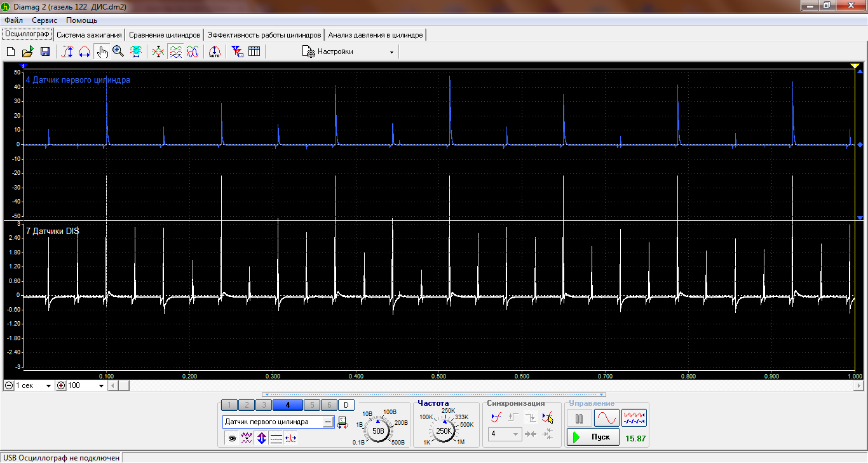The height and width of the screenshot is (463, 868).
Task: Switch to Анализ давления в цилиндре tab
Action: (x=376, y=35)
